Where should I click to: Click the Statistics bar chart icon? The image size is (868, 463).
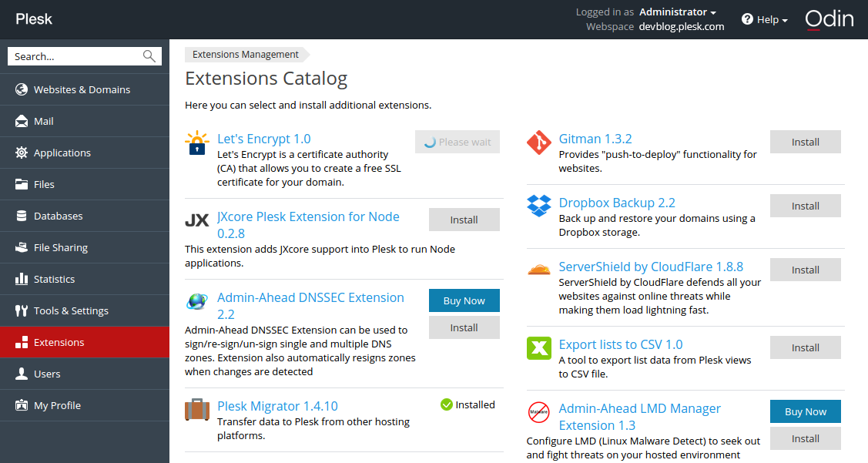coord(22,279)
